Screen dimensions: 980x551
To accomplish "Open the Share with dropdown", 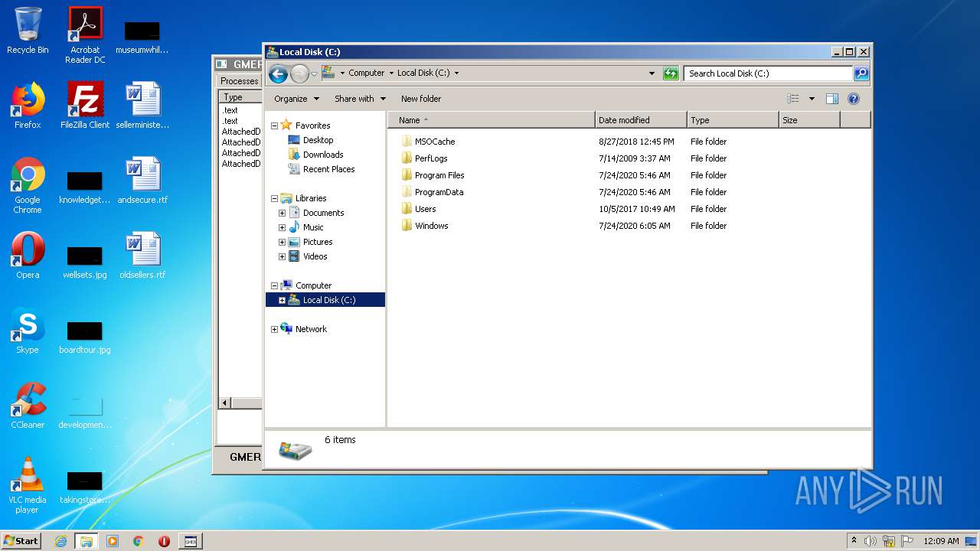I will pos(361,99).
